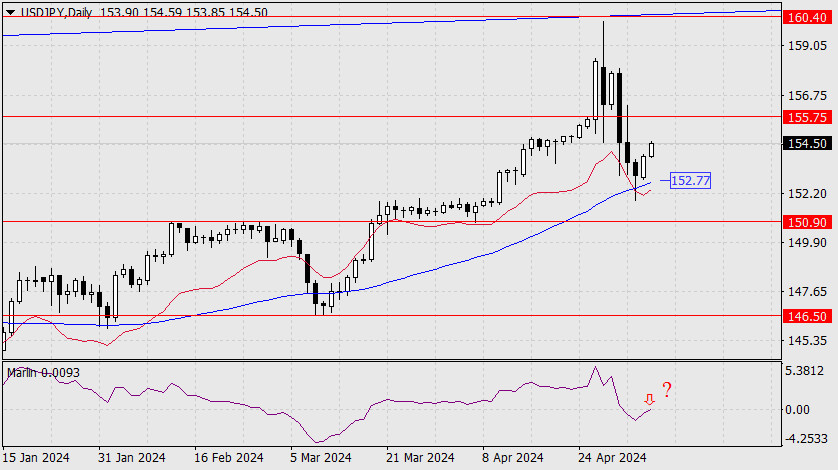838x470 pixels.
Task: Click the 16 Feb 2024 date label
Action: click(x=229, y=458)
